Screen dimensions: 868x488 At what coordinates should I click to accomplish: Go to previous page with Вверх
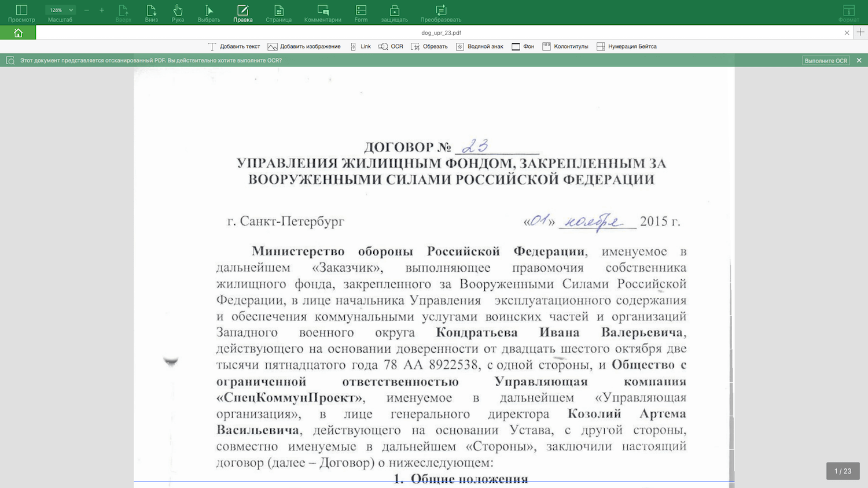pos(123,13)
